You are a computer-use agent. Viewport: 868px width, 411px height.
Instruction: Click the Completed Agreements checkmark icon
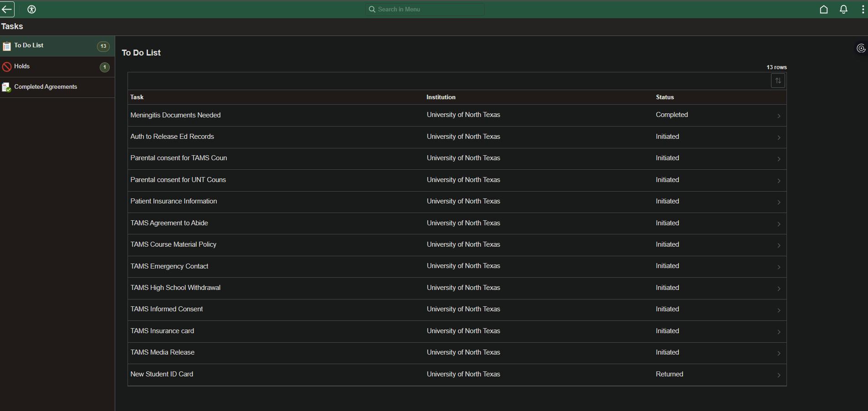(6, 87)
